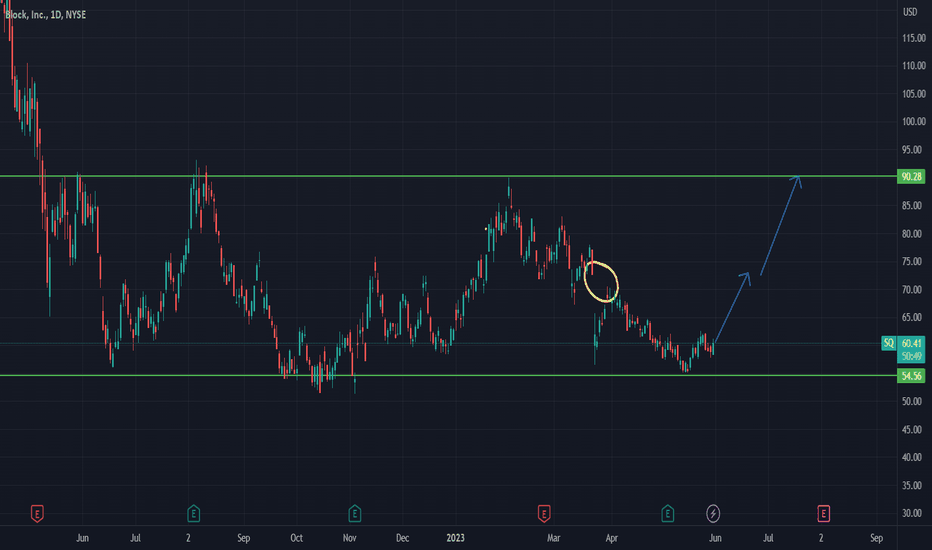Image resolution: width=932 pixels, height=550 pixels.
Task: Click the 100.00 price axis label
Action: pyautogui.click(x=914, y=121)
